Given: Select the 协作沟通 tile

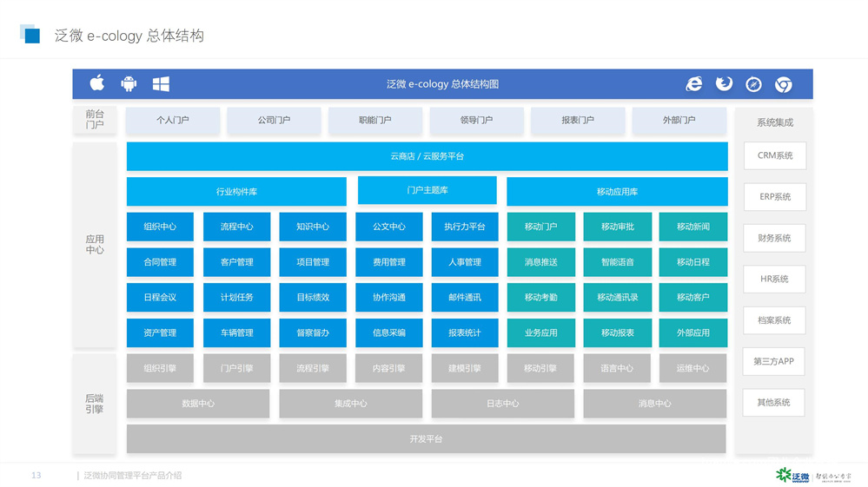Looking at the screenshot, I should (x=389, y=298).
